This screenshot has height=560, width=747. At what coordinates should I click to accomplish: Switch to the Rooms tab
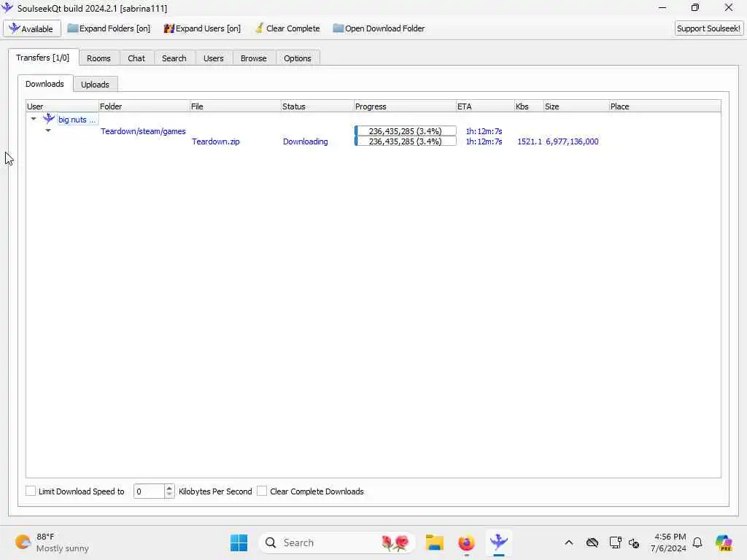tap(98, 58)
